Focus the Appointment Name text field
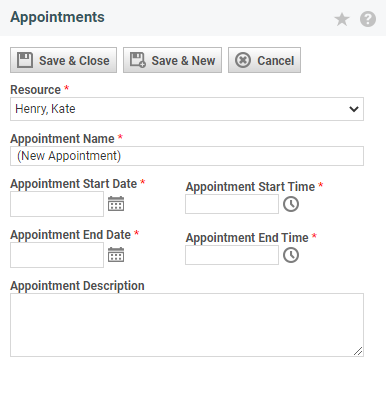 pyautogui.click(x=187, y=156)
